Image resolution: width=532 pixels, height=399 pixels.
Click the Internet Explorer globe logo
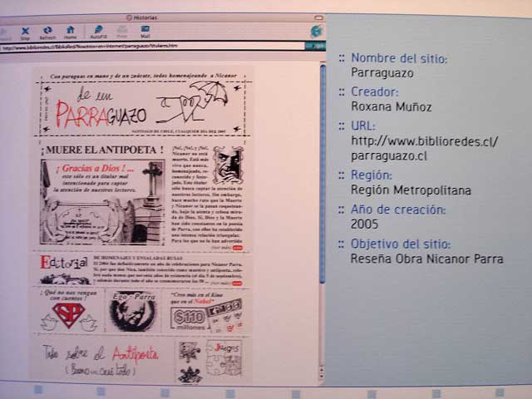coord(316,32)
